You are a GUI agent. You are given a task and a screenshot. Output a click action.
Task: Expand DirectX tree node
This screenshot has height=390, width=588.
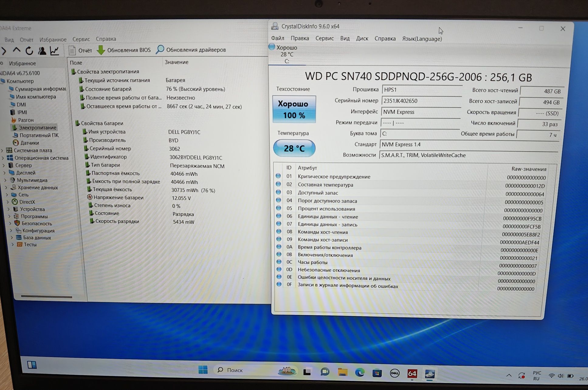point(8,202)
